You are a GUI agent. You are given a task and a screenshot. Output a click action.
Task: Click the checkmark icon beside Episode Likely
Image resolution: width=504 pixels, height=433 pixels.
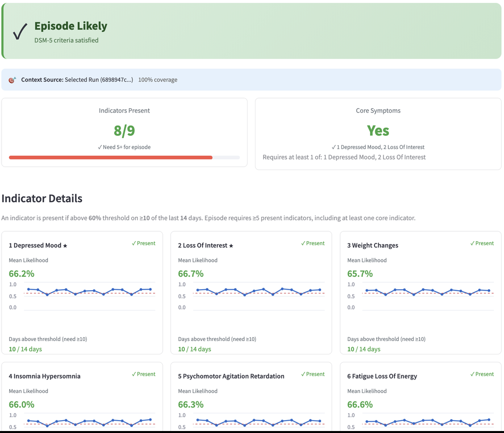(20, 32)
